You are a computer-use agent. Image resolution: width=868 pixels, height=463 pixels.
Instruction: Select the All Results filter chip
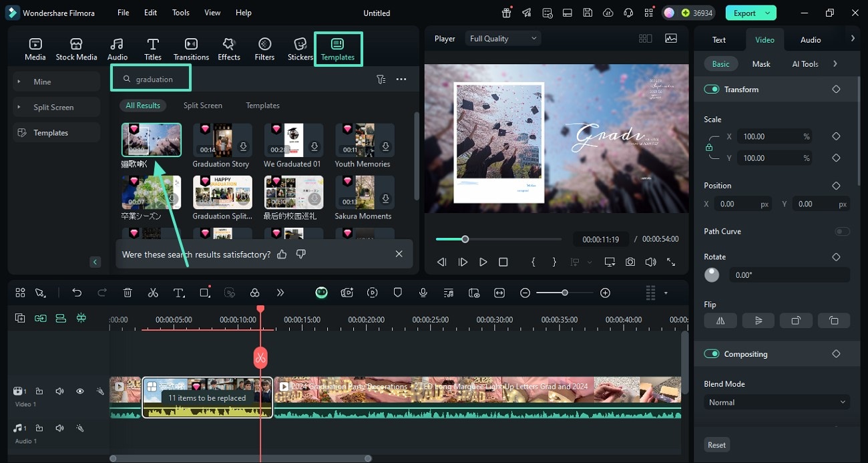tap(143, 106)
